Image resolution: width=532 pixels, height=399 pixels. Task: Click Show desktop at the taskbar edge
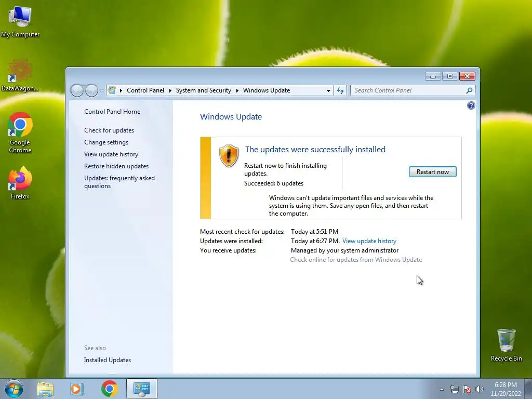(529, 389)
